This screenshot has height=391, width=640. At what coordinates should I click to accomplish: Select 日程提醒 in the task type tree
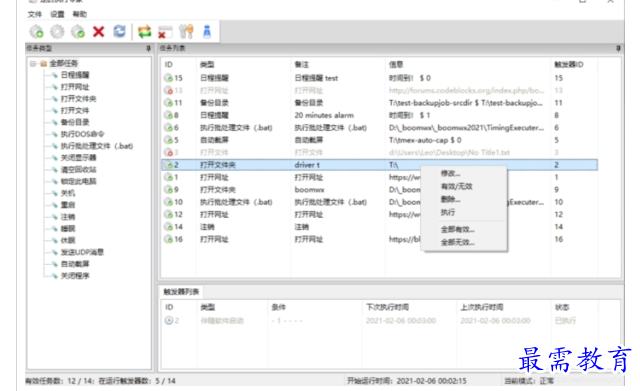[x=75, y=75]
